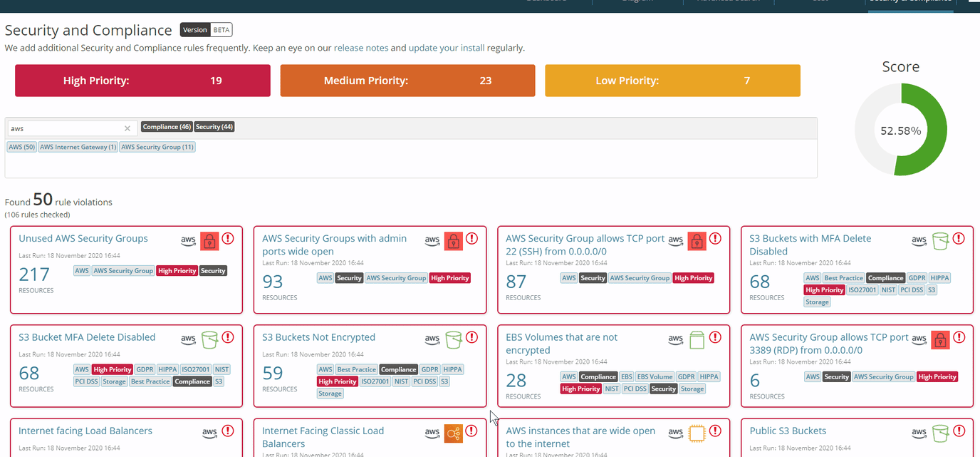Screen dimensions: 980x457
Task: Click the instance icon on AWS instances wide open card
Action: pos(697,433)
